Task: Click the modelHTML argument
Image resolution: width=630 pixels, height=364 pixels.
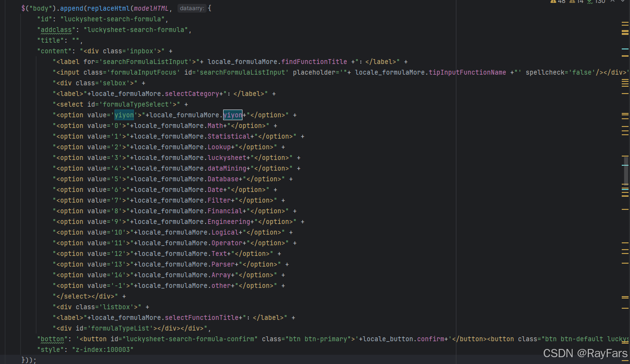Action: (151, 8)
